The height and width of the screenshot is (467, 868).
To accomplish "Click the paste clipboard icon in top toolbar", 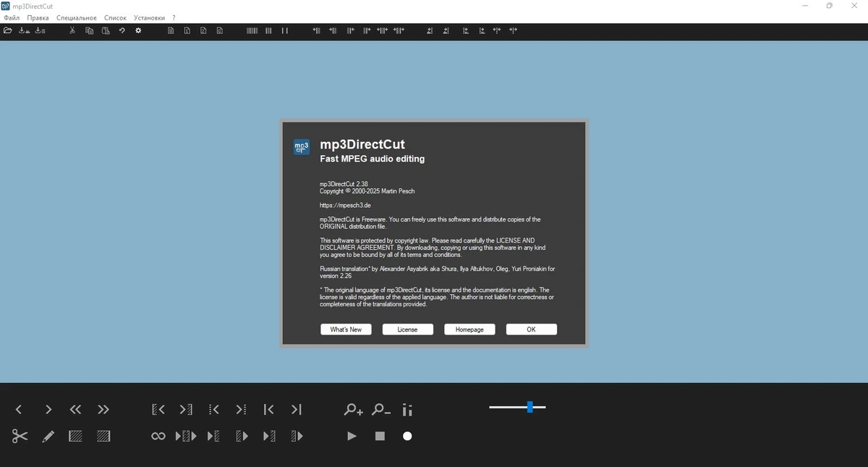I will [x=106, y=30].
